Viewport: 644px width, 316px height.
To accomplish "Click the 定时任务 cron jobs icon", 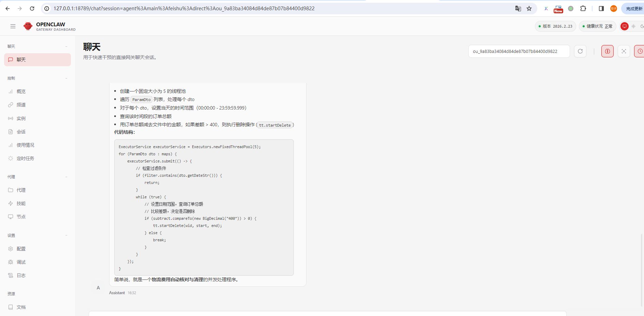I will (x=11, y=158).
